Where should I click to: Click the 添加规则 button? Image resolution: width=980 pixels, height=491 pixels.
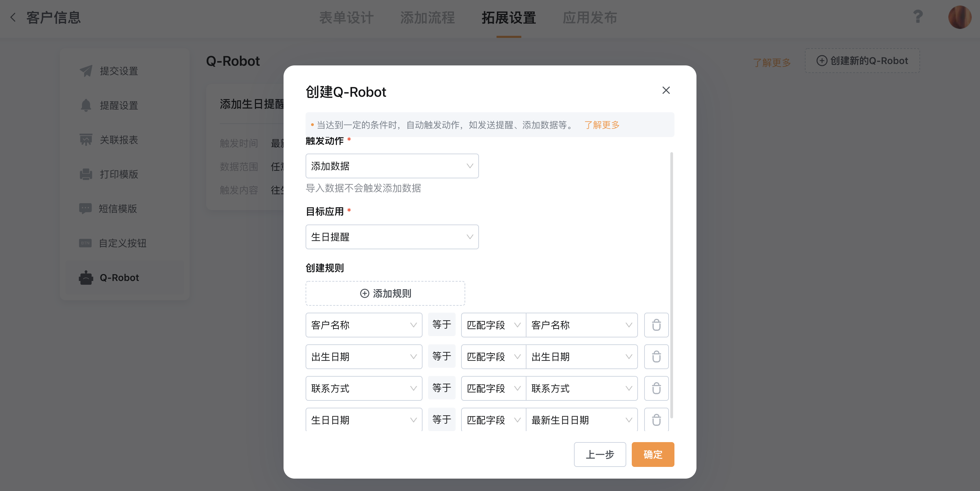click(385, 293)
